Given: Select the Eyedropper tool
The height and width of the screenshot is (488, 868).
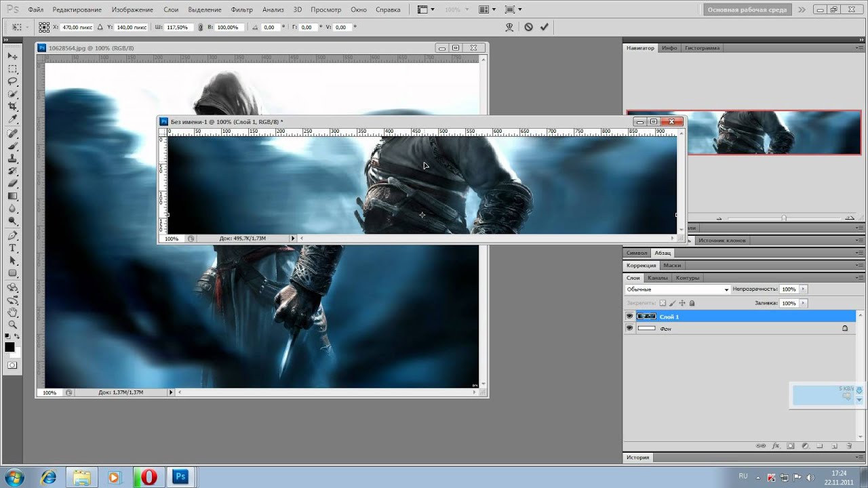Looking at the screenshot, I should point(12,119).
